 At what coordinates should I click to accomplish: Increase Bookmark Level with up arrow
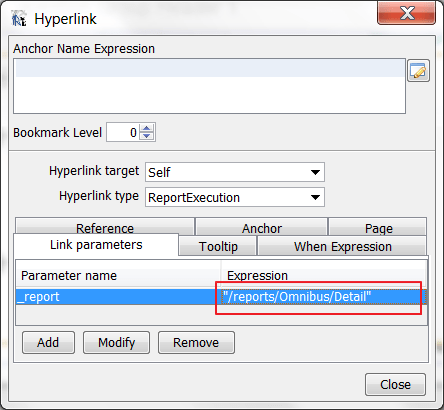point(147,128)
